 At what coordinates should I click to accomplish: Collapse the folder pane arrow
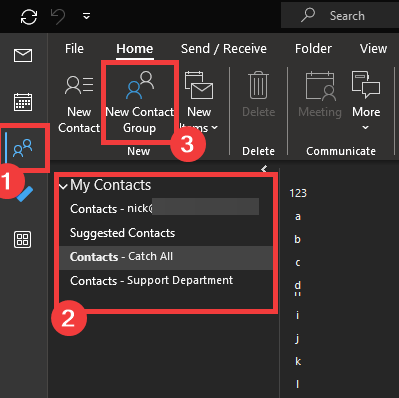[x=264, y=168]
